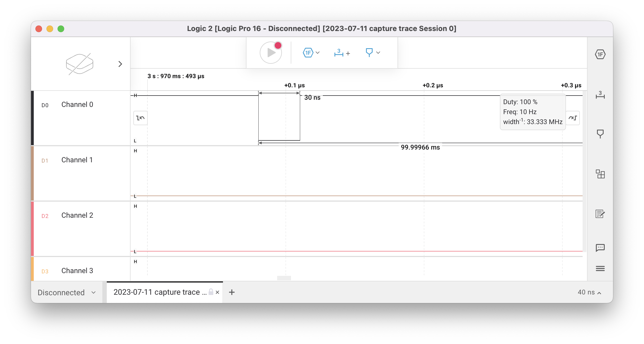Expand the device panel with the chevron arrow

(x=120, y=64)
